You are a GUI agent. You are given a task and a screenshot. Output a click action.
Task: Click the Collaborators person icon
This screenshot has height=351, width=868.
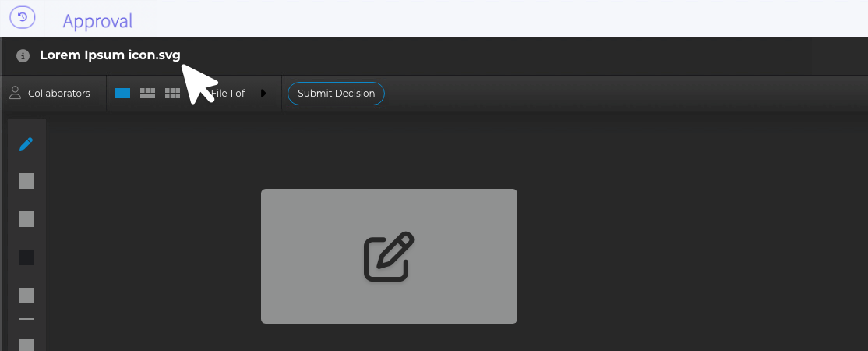coord(15,93)
